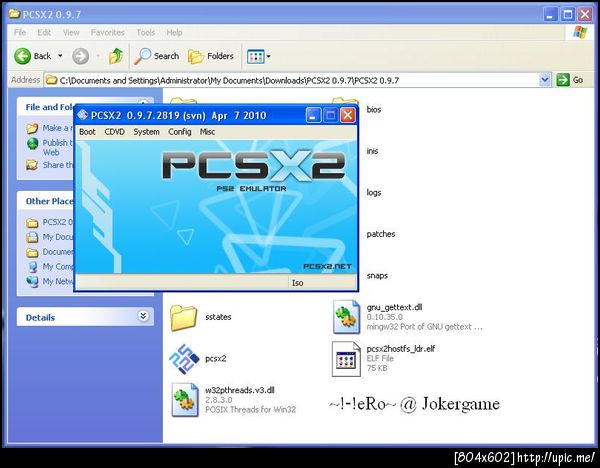
Task: Open Explorer's File menu
Action: click(20, 33)
